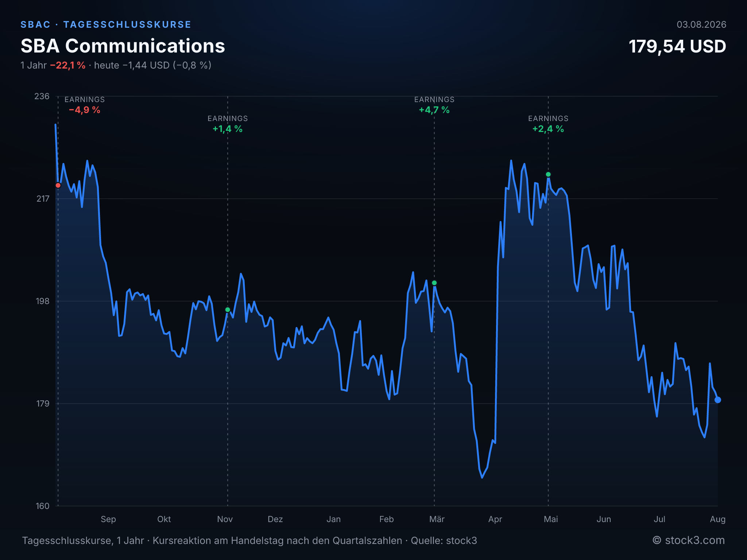The image size is (747, 560).
Task: Click the Aug label on the x-axis
Action: pyautogui.click(x=717, y=519)
